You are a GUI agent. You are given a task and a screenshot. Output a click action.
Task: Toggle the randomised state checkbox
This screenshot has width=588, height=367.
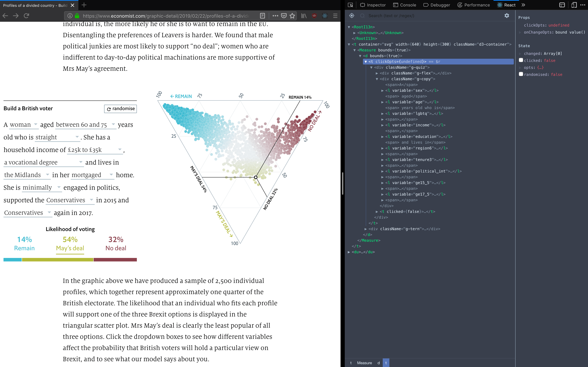[x=521, y=74]
